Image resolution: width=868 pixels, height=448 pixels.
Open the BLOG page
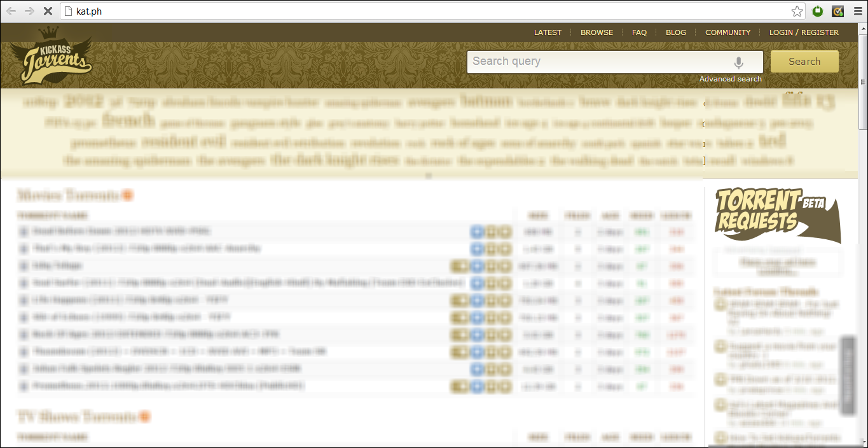click(x=676, y=32)
